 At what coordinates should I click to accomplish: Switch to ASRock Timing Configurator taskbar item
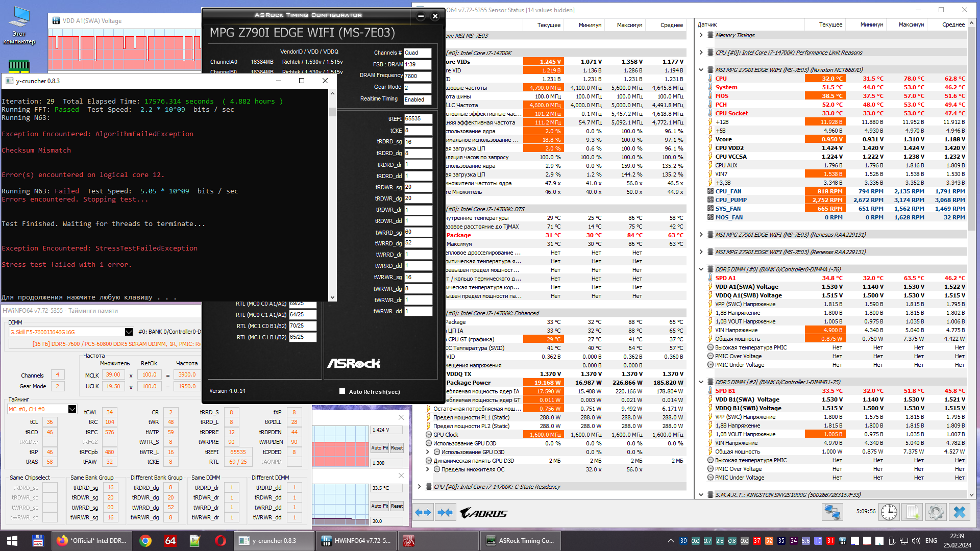pos(520,541)
